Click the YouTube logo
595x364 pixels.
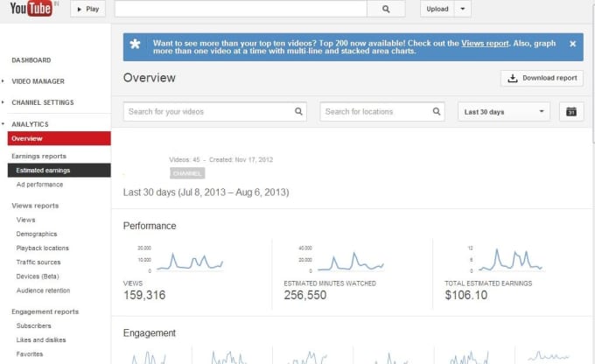pos(31,9)
